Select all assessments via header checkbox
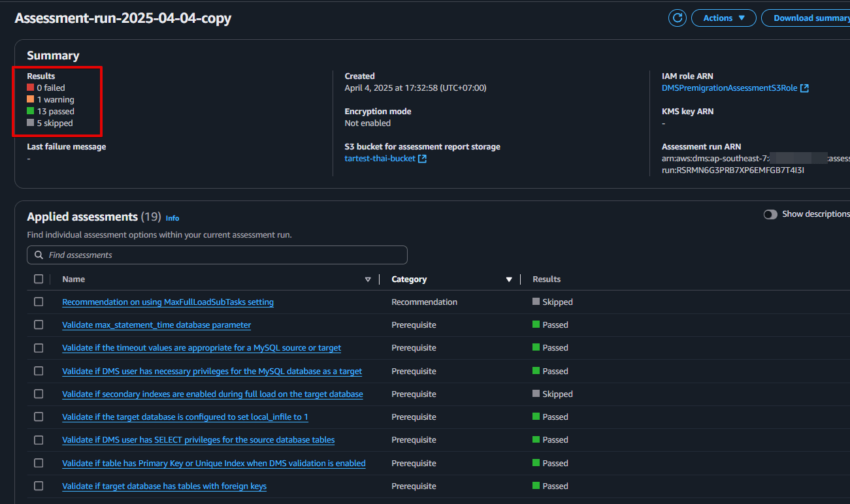Screen dimensions: 850x504 pyautogui.click(x=39, y=279)
